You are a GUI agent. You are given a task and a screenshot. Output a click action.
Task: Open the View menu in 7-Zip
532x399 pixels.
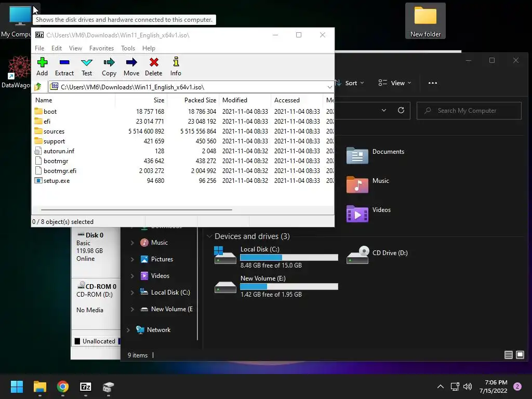coord(75,48)
